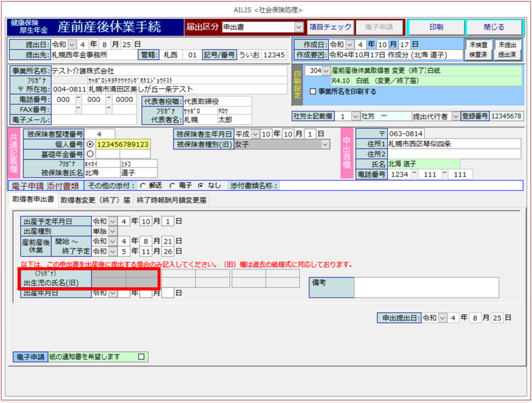532x403 pixels.
Task: Expand the 被保険者種別(旧) 女子 dropdown
Action: click(325, 144)
